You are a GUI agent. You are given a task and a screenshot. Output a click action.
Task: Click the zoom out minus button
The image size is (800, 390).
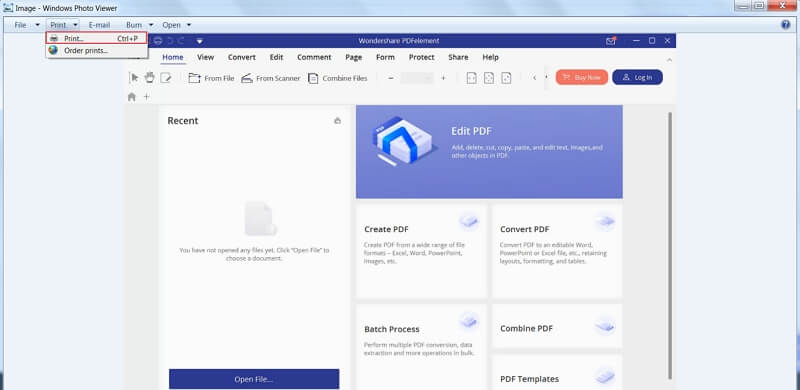coord(391,78)
